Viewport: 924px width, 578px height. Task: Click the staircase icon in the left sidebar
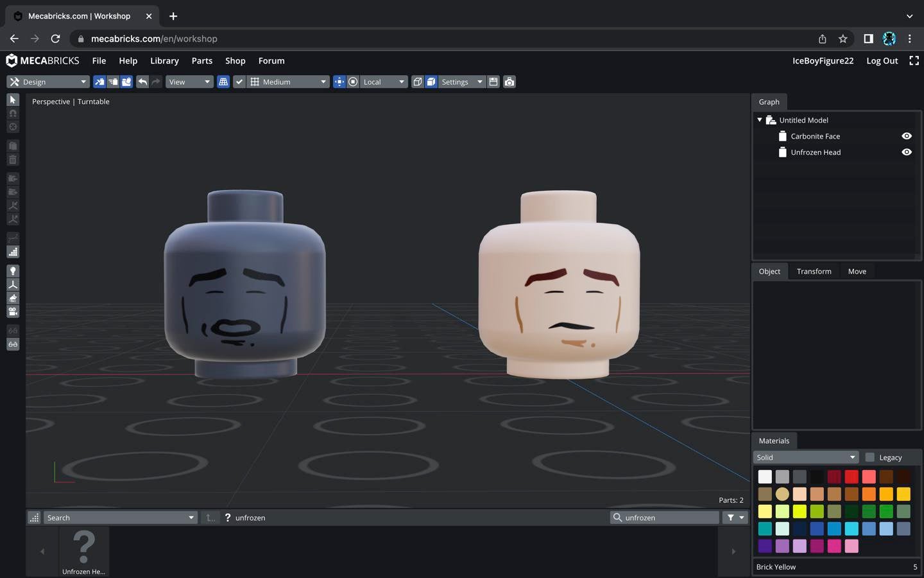(x=13, y=252)
